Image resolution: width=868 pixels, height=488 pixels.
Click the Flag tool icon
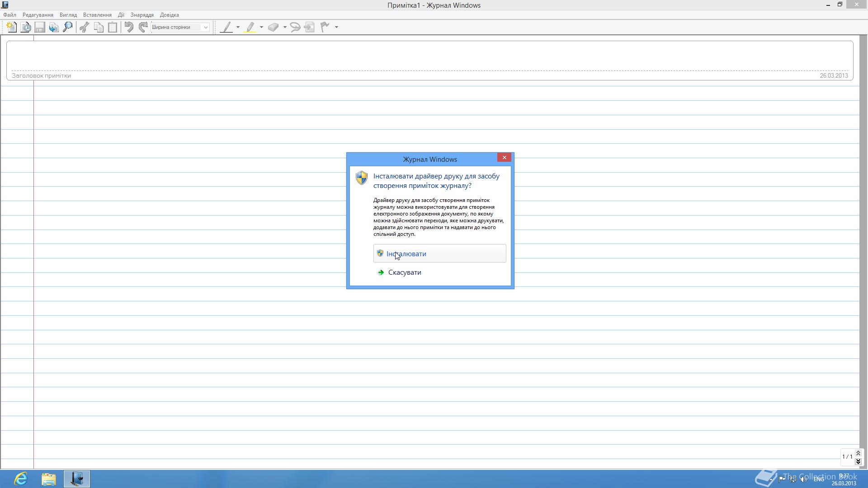(x=325, y=27)
